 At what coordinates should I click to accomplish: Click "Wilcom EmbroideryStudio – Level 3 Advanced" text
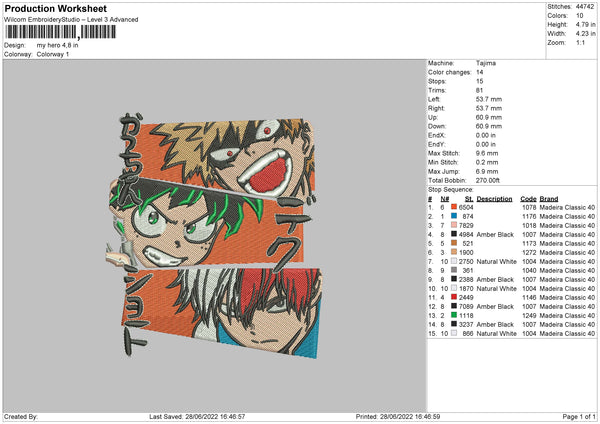[x=71, y=20]
